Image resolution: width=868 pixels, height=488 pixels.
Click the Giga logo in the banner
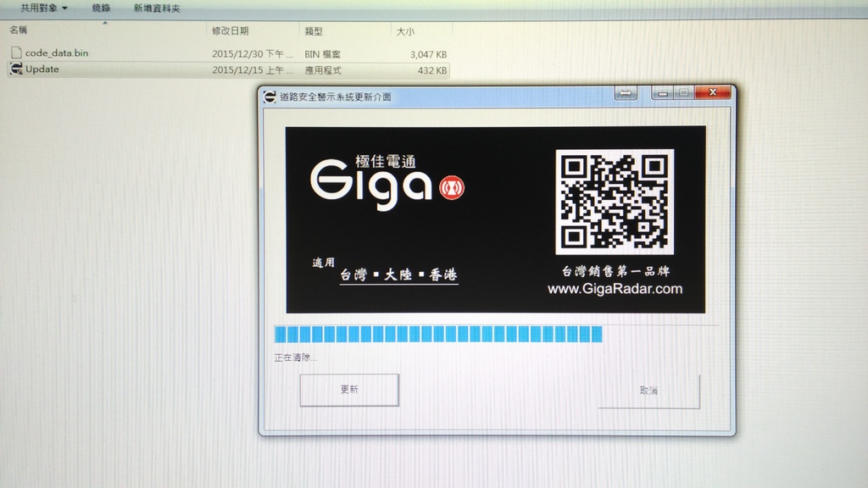pos(371,183)
